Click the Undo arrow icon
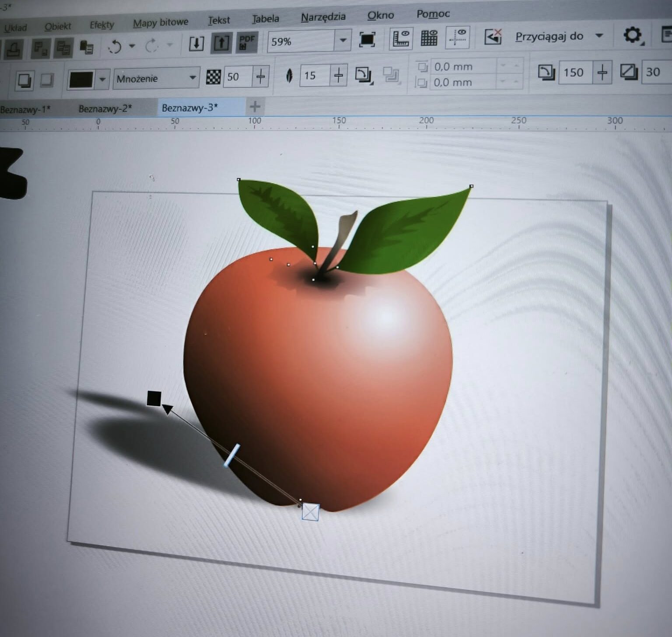Viewport: 672px width, 637px height. click(x=115, y=46)
